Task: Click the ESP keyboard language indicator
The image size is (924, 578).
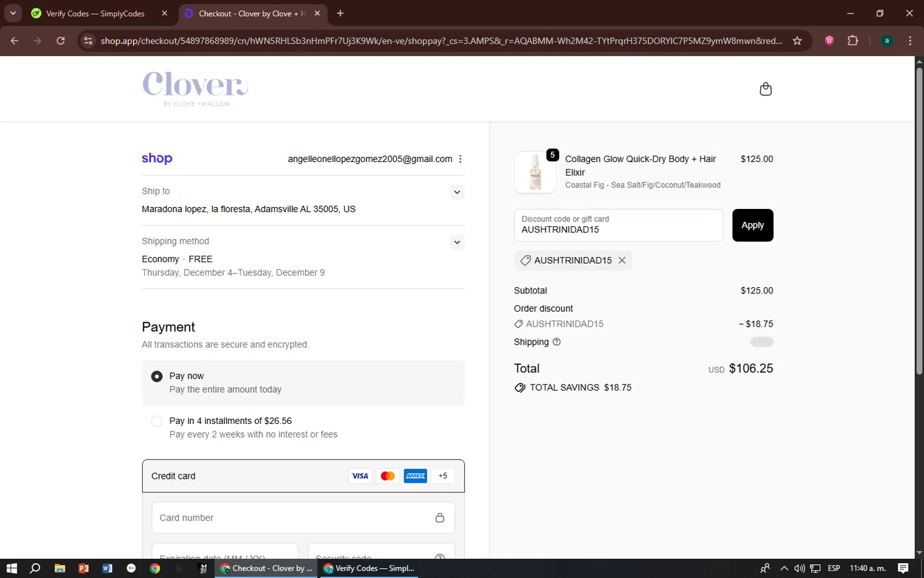Action: tap(834, 568)
